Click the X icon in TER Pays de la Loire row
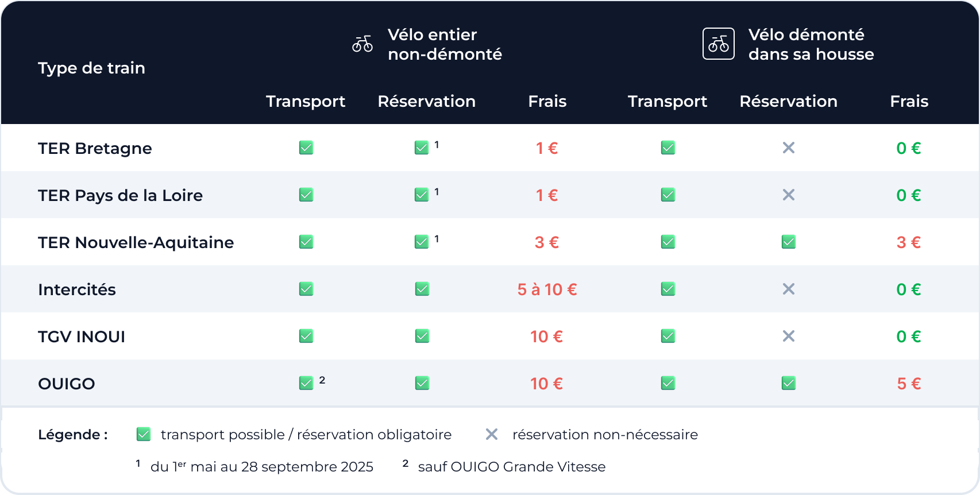This screenshot has width=980, height=495. tap(789, 195)
